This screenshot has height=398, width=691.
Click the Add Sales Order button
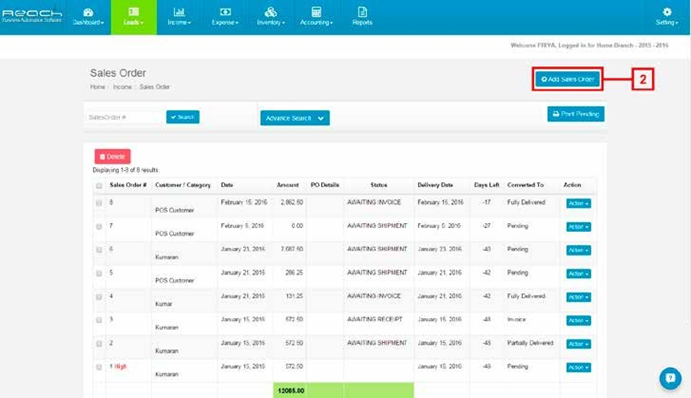click(x=568, y=79)
